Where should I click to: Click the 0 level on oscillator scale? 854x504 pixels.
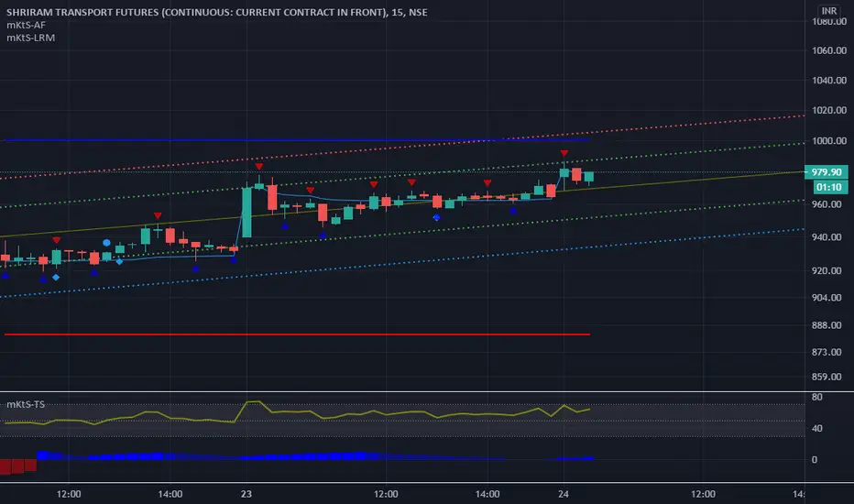click(x=815, y=460)
